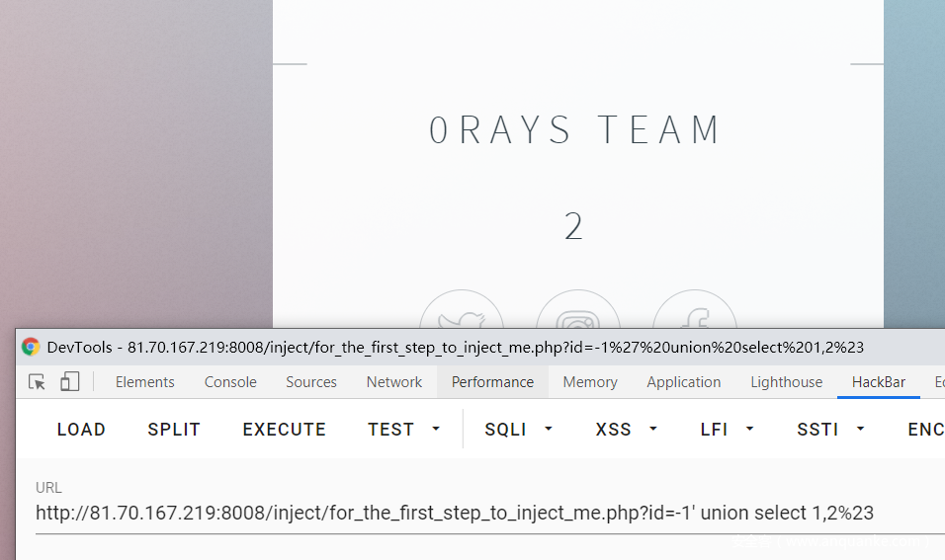Open the Twitter bird social icon
The image size is (945, 560).
click(462, 309)
